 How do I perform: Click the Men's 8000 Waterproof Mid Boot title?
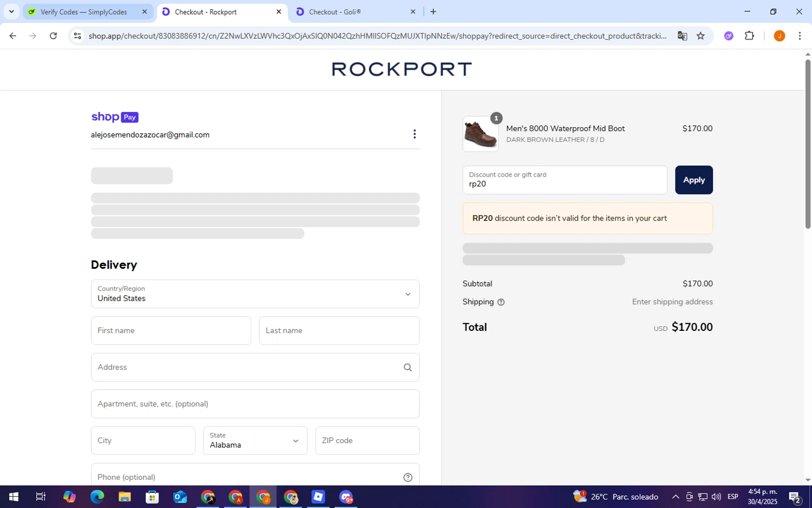[565, 128]
